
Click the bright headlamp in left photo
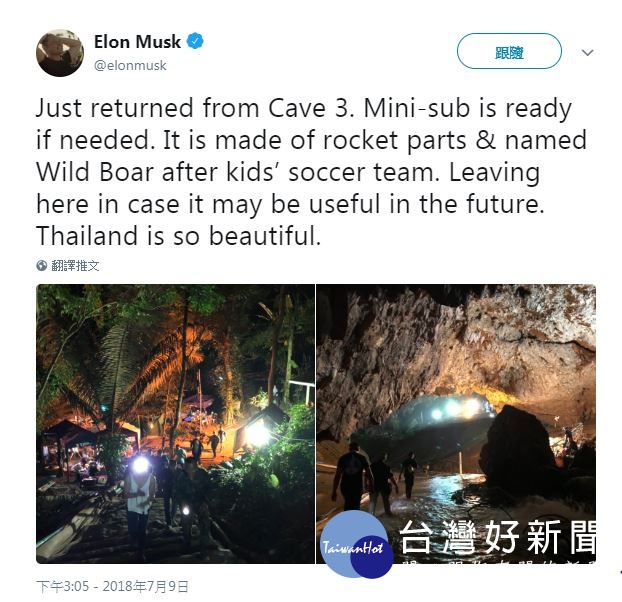[x=140, y=464]
